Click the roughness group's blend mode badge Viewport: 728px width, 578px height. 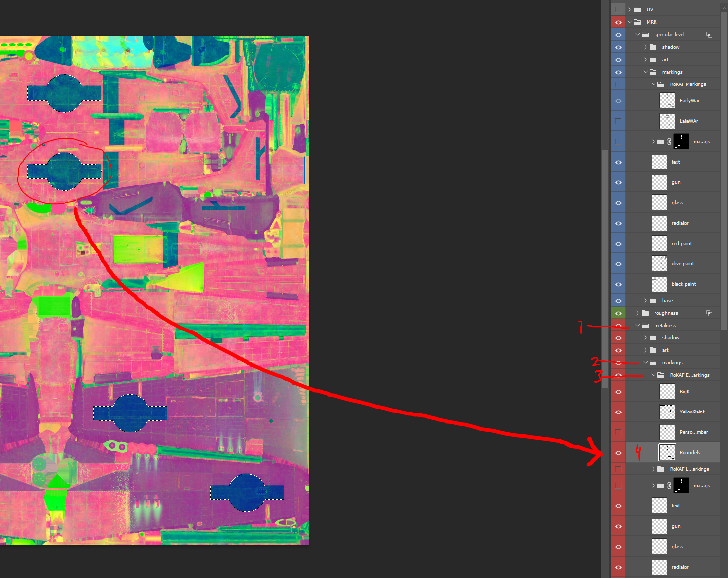(709, 313)
